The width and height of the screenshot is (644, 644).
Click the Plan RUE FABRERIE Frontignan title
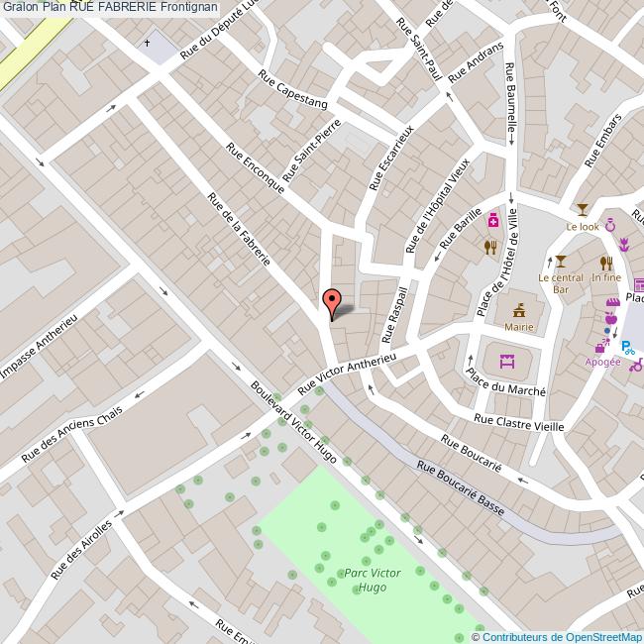coord(124,8)
